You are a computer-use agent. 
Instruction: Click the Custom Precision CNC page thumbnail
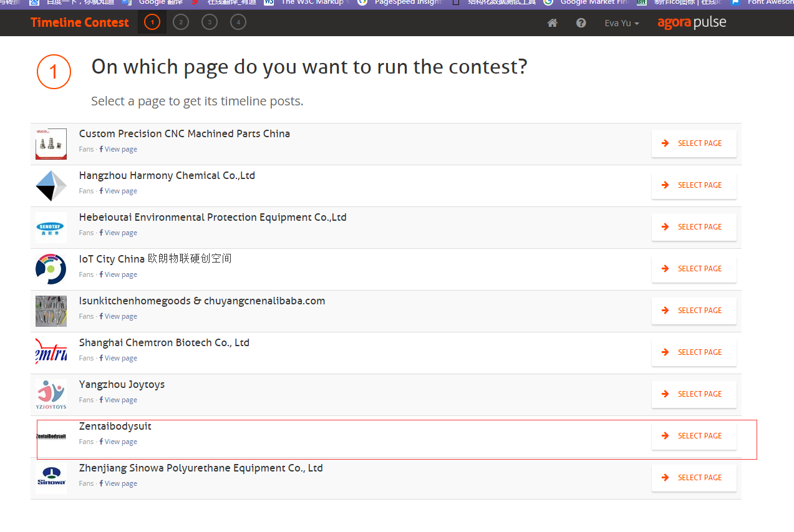51,144
